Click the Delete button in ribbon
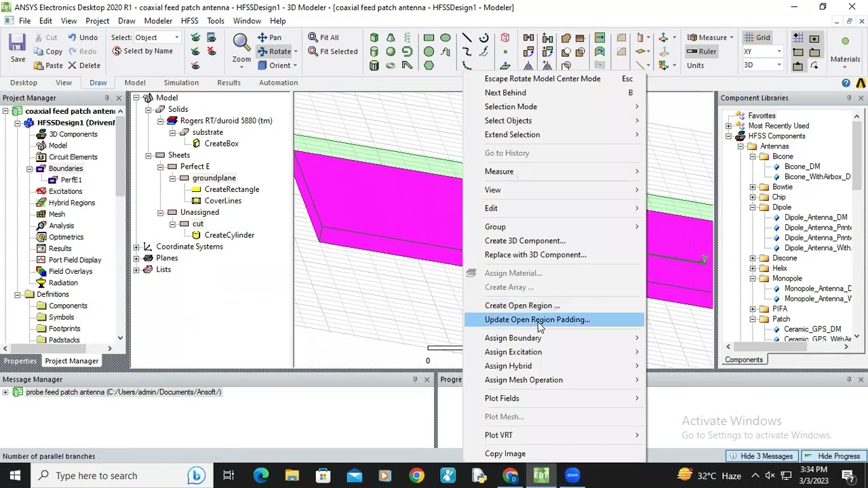The height and width of the screenshot is (488, 868). (x=83, y=66)
